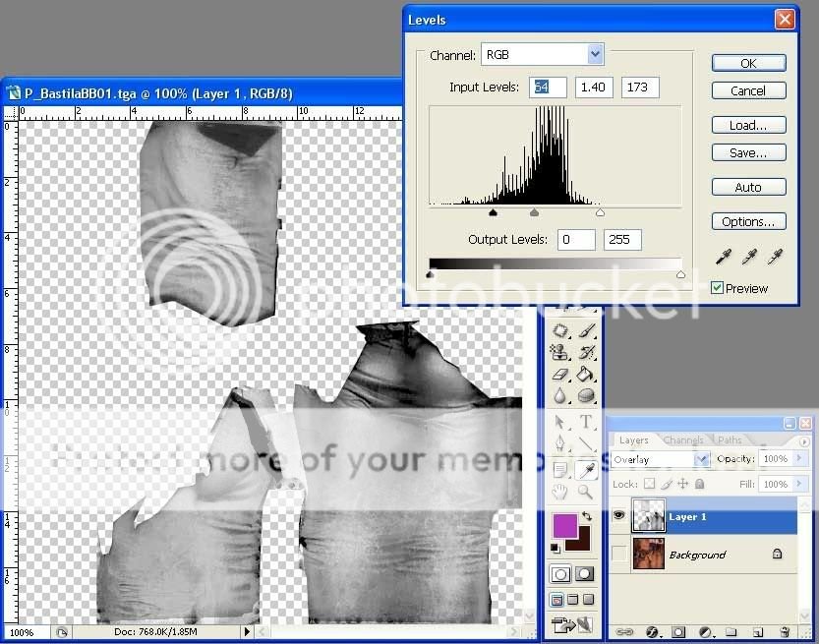The height and width of the screenshot is (644, 819).
Task: Select the Type tool
Action: 587,422
